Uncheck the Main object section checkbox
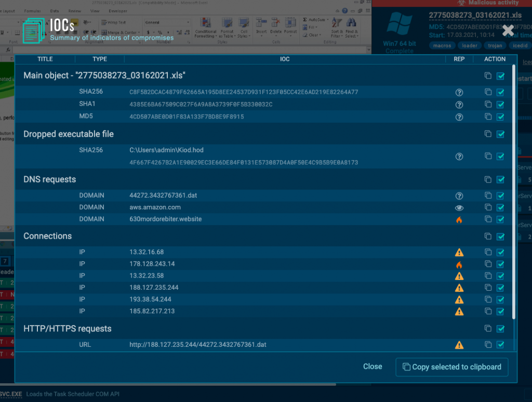Image resolution: width=532 pixels, height=402 pixels. pyautogui.click(x=500, y=76)
